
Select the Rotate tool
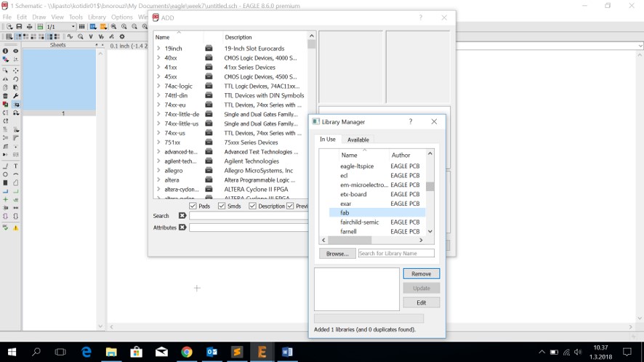click(15, 79)
